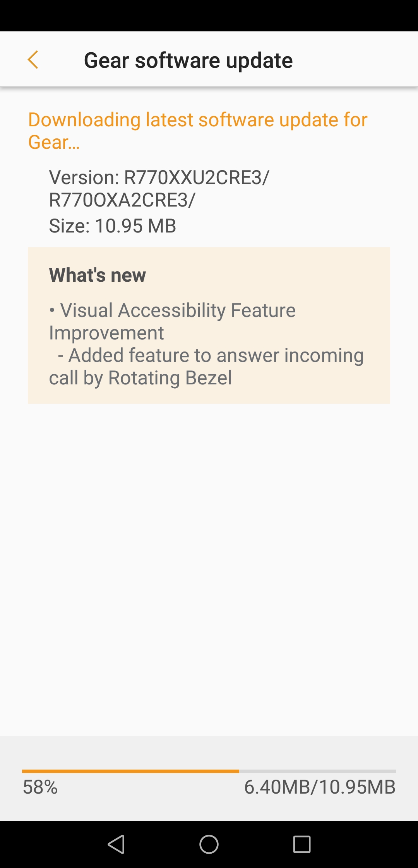Tap the 6.40MB/10.95MB downloaded size label
Viewport: 418px width, 868px height.
coord(320,787)
